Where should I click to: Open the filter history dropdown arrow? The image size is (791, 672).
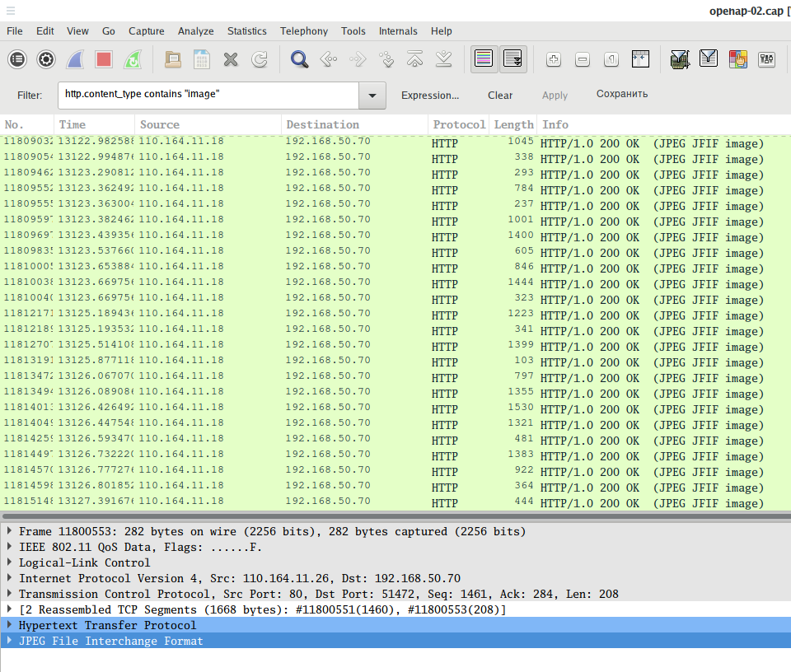pos(372,96)
